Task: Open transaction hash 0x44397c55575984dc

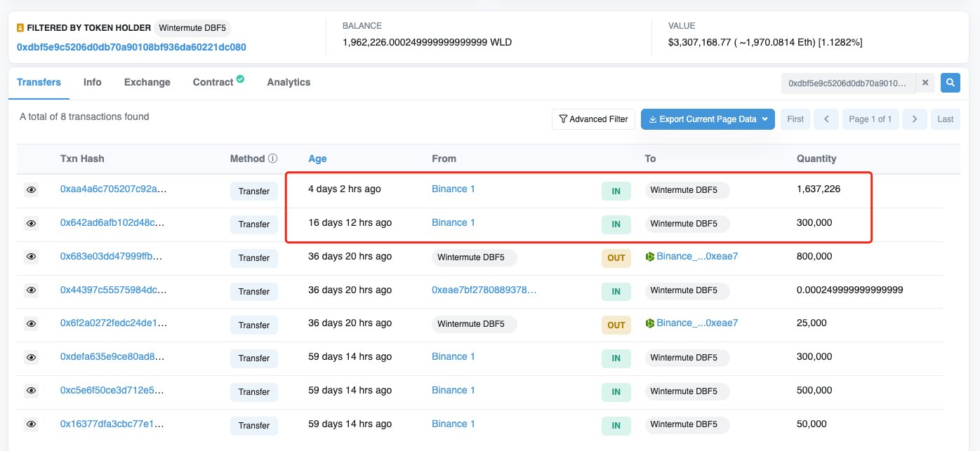Action: (x=114, y=290)
